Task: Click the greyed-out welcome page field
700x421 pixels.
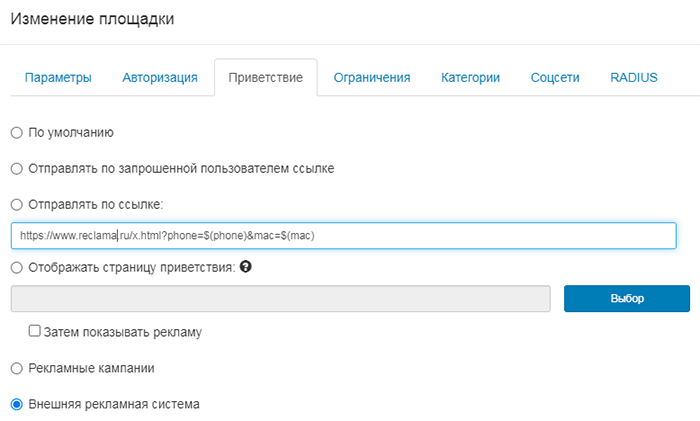Action: (280, 299)
